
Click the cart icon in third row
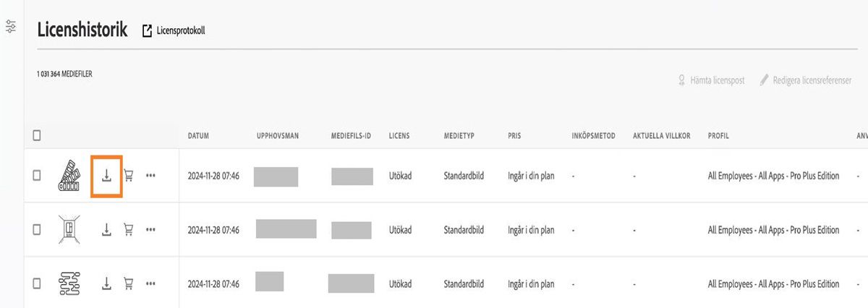tap(129, 283)
